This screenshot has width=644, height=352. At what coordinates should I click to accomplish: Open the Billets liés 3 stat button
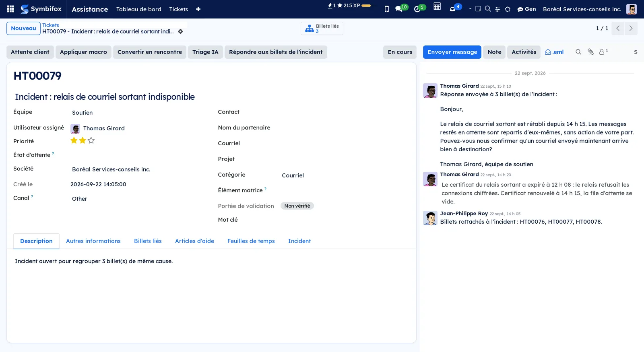[x=322, y=28]
